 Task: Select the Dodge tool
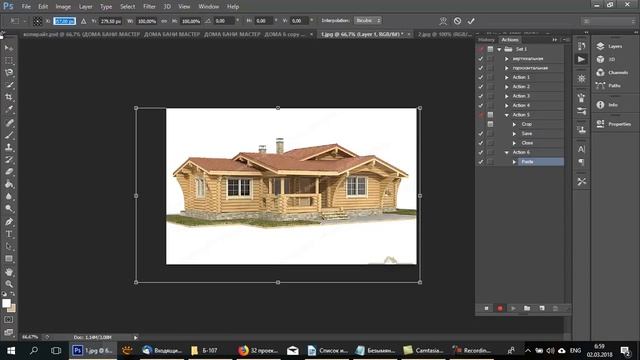(9, 209)
